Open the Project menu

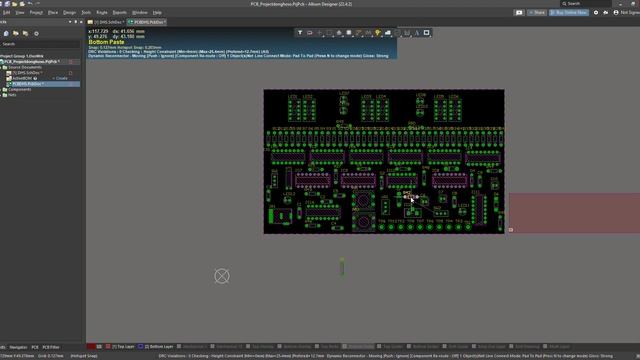point(36,13)
